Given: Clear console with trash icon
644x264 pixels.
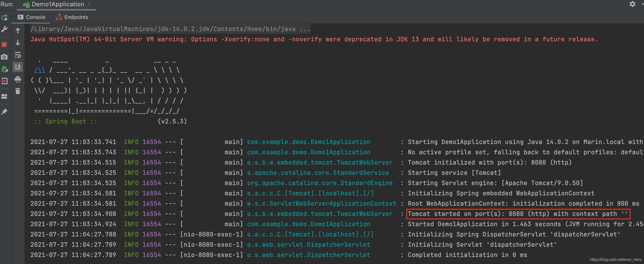Looking at the screenshot, I should [18, 91].
